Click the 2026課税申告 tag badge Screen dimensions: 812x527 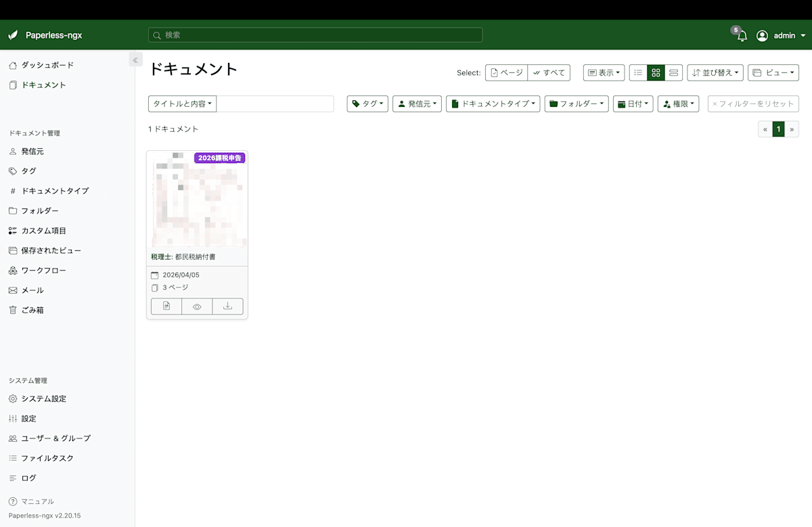[x=219, y=158]
